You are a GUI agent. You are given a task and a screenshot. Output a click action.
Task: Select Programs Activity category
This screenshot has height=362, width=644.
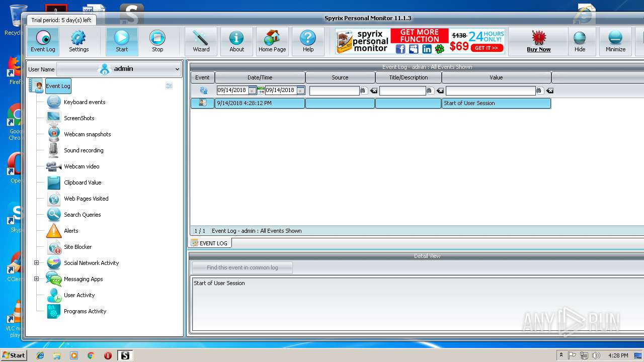85,311
